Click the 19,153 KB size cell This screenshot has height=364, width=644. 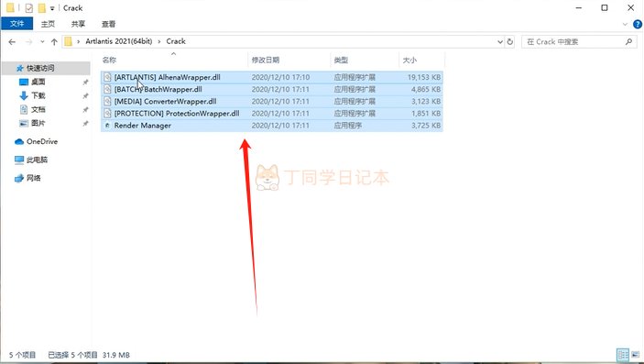(x=424, y=77)
